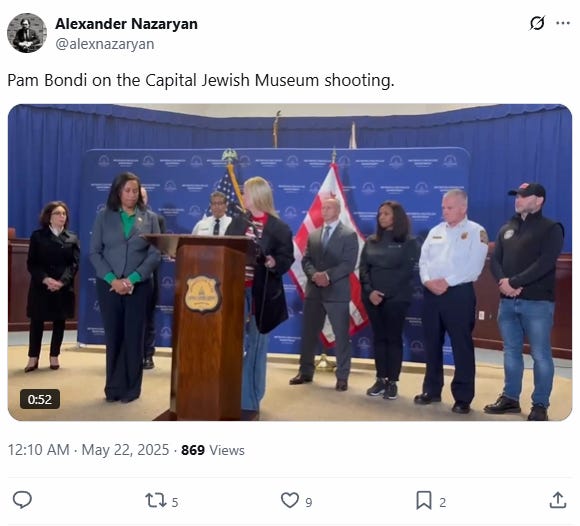Click the bookmark count 2
The width and height of the screenshot is (580, 526).
click(443, 502)
